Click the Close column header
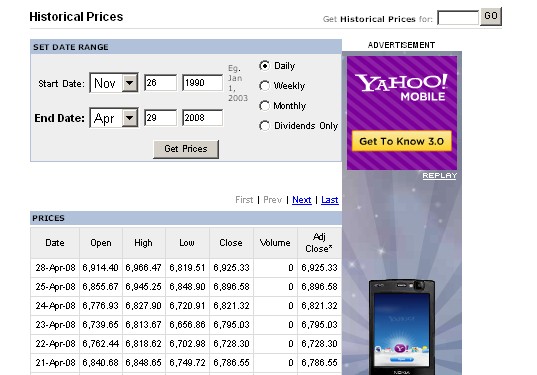 click(x=231, y=243)
